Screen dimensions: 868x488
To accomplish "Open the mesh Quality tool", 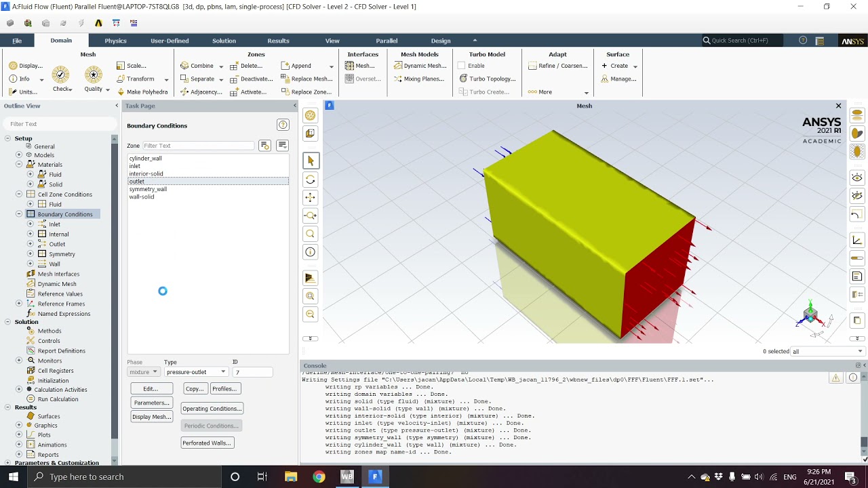I will tap(94, 75).
